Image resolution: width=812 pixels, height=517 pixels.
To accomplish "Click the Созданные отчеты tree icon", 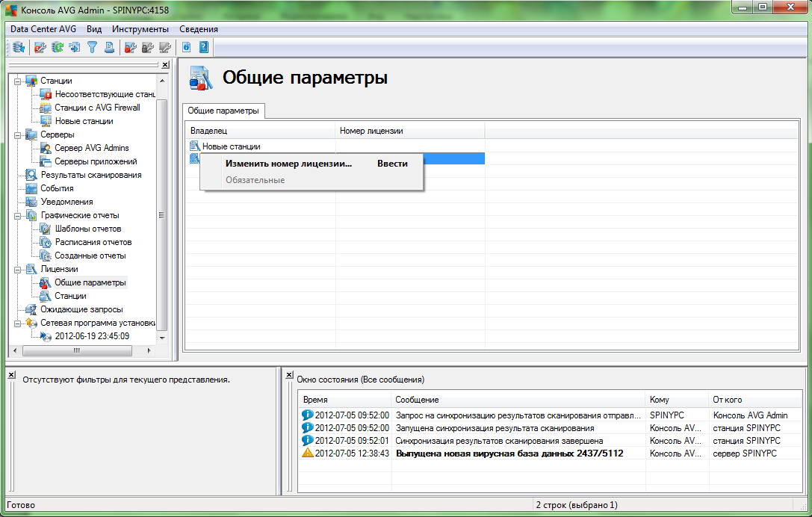I will coord(46,256).
